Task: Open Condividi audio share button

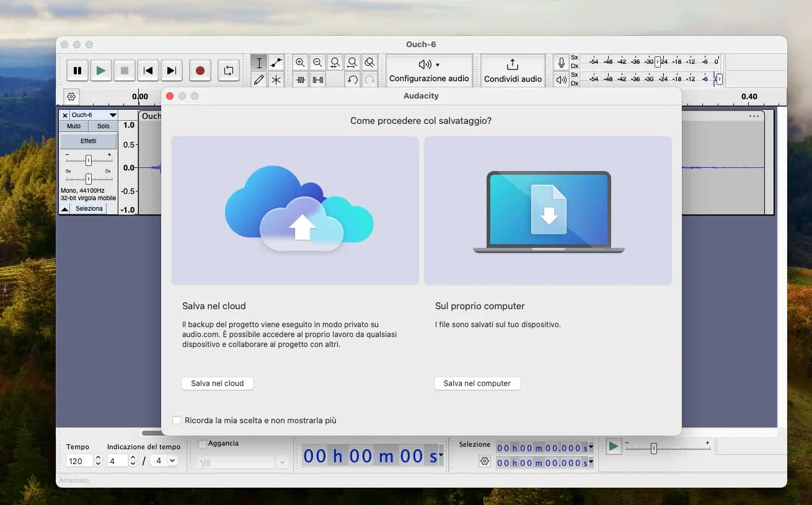Action: [x=513, y=71]
